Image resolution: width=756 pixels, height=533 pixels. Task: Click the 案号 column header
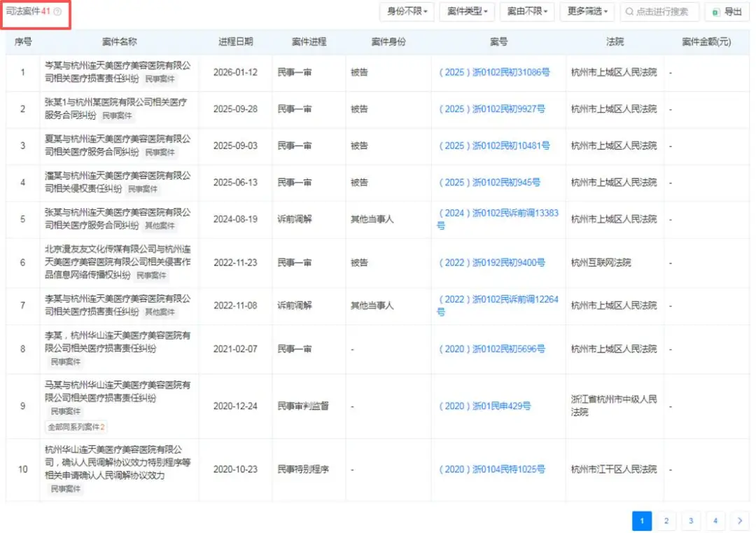pos(498,42)
